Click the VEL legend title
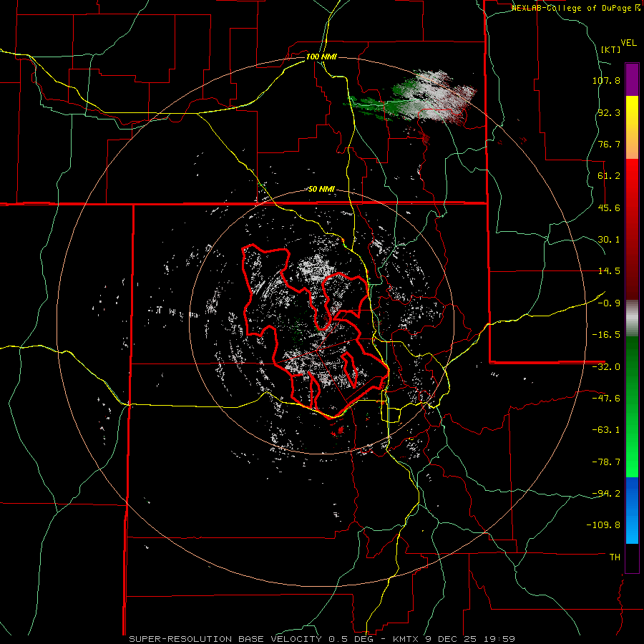 click(x=628, y=43)
